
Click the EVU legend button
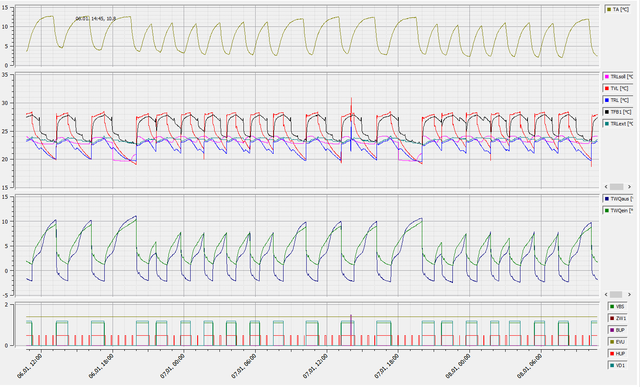pyautogui.click(x=617, y=342)
